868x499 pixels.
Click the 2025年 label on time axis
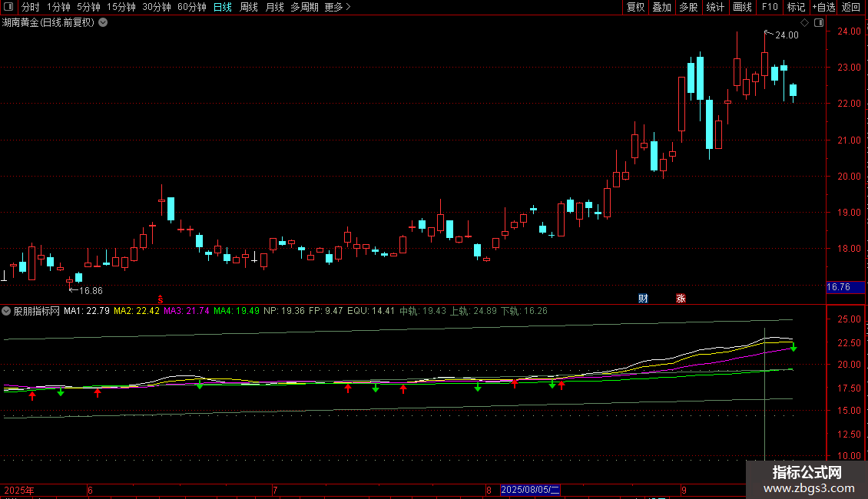pyautogui.click(x=19, y=490)
